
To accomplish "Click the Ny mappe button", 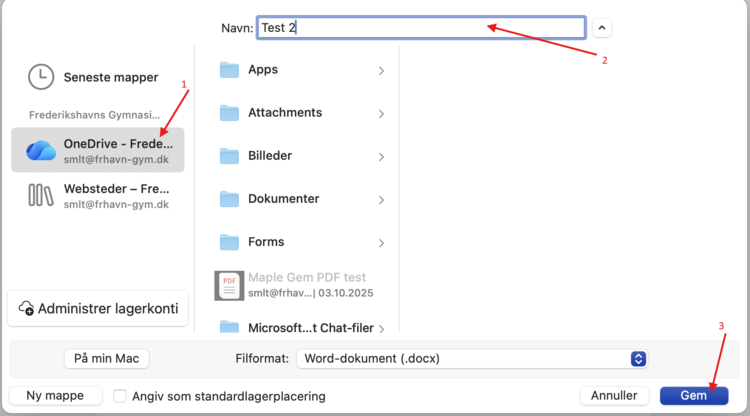I will click(x=54, y=395).
